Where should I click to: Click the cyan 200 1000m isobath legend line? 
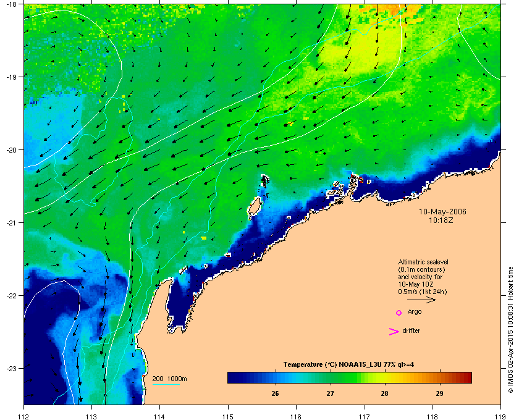click(x=166, y=384)
